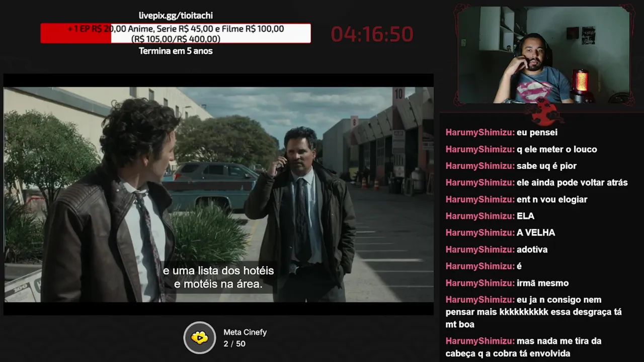This screenshot has width=644, height=362.
Task: Click chat message 'A VELHA'
Action: tap(536, 233)
